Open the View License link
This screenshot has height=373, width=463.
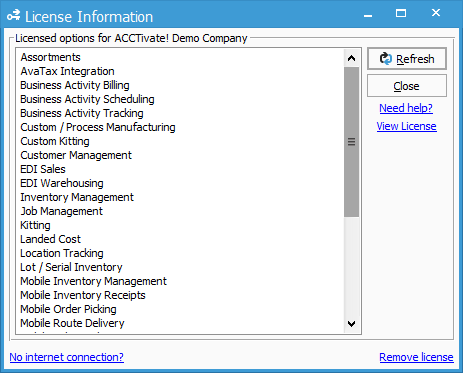pyautogui.click(x=407, y=126)
